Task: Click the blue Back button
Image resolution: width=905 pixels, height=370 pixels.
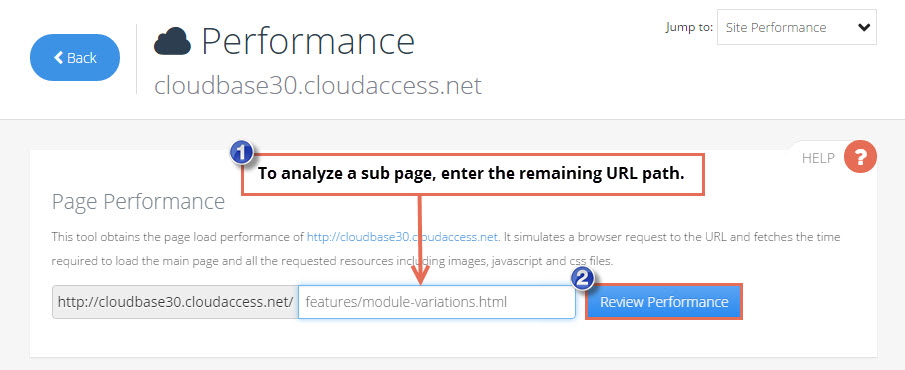Action: pyautogui.click(x=75, y=57)
